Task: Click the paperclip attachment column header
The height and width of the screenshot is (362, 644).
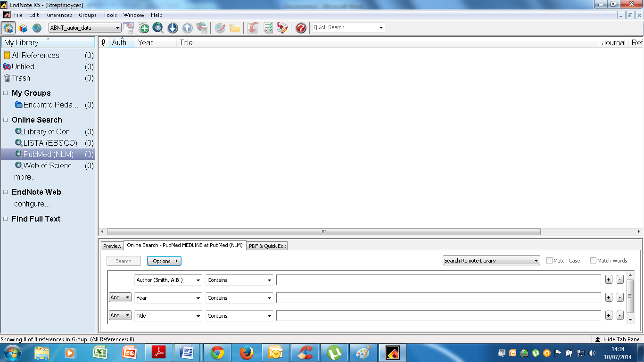Action: pos(104,42)
